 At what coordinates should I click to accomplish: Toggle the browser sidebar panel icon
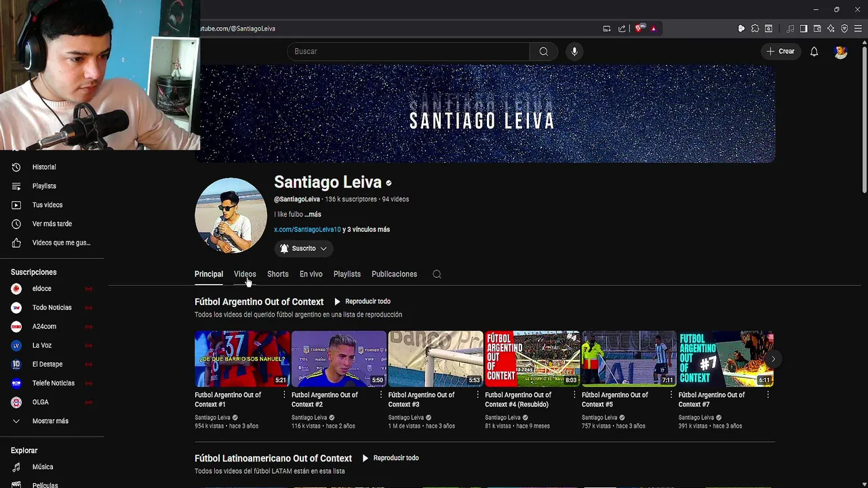tap(804, 28)
